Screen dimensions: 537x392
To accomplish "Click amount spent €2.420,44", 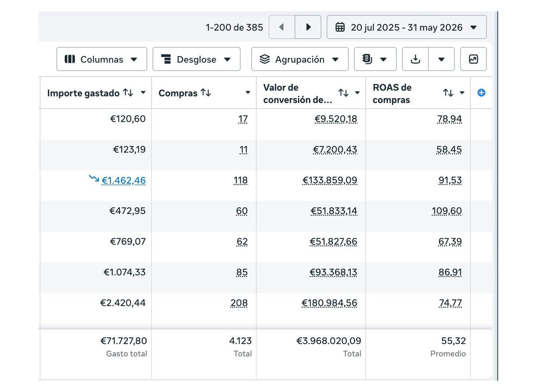I will pyautogui.click(x=123, y=303).
